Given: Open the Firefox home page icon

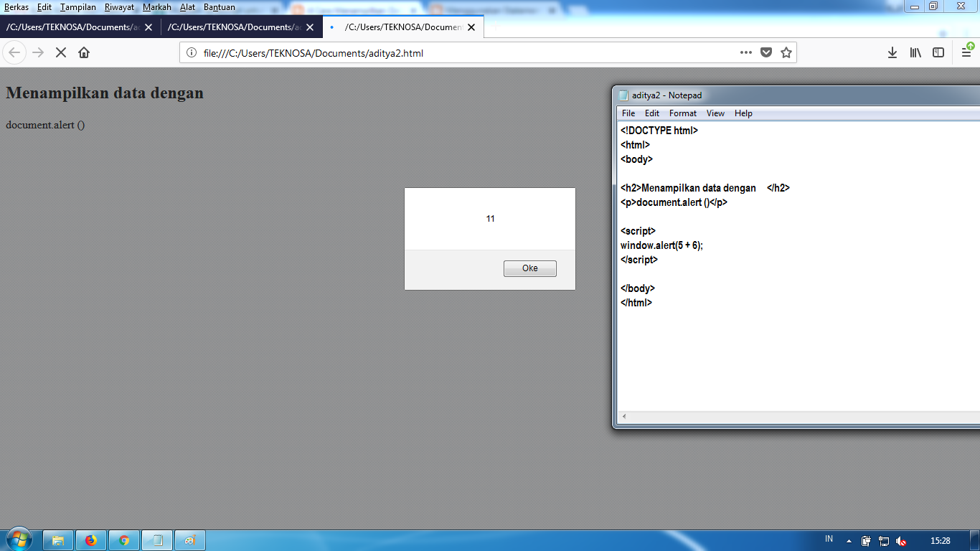Looking at the screenshot, I should tap(84, 52).
